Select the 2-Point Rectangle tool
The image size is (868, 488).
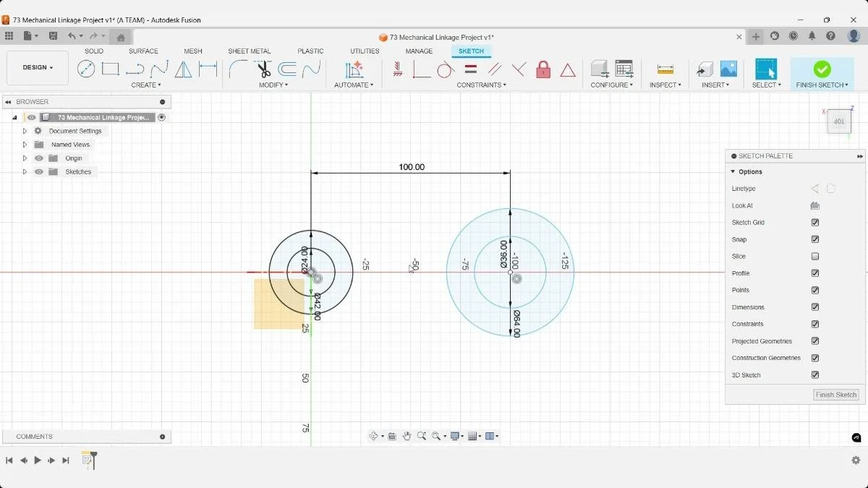[x=110, y=69]
